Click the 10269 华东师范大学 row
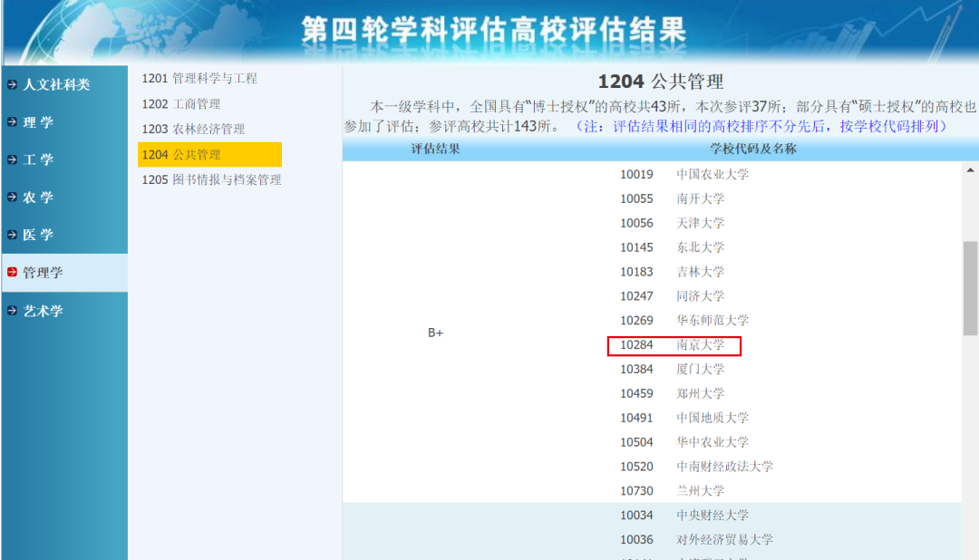 (683, 320)
